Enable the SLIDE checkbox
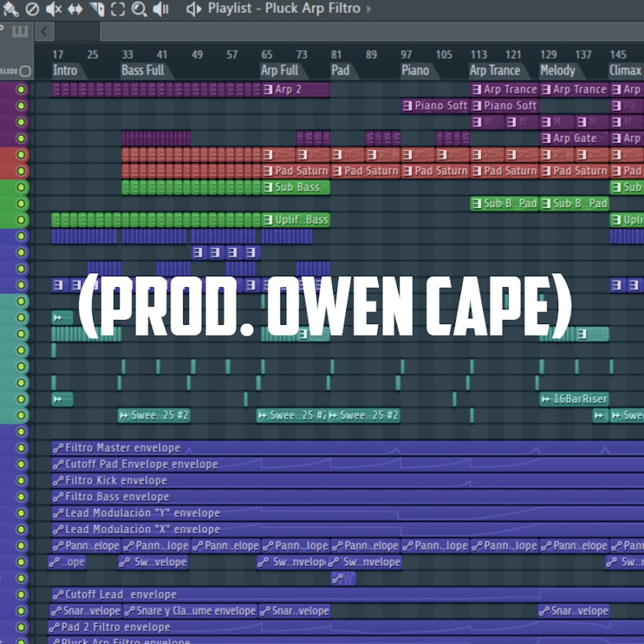The height and width of the screenshot is (644, 644). point(26,71)
